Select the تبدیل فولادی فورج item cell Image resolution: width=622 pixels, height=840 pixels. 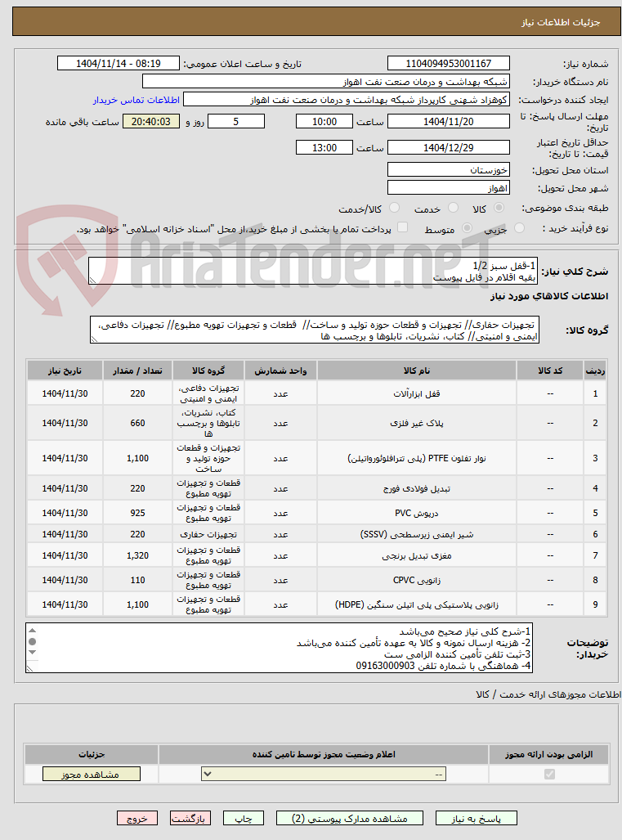pos(417,488)
